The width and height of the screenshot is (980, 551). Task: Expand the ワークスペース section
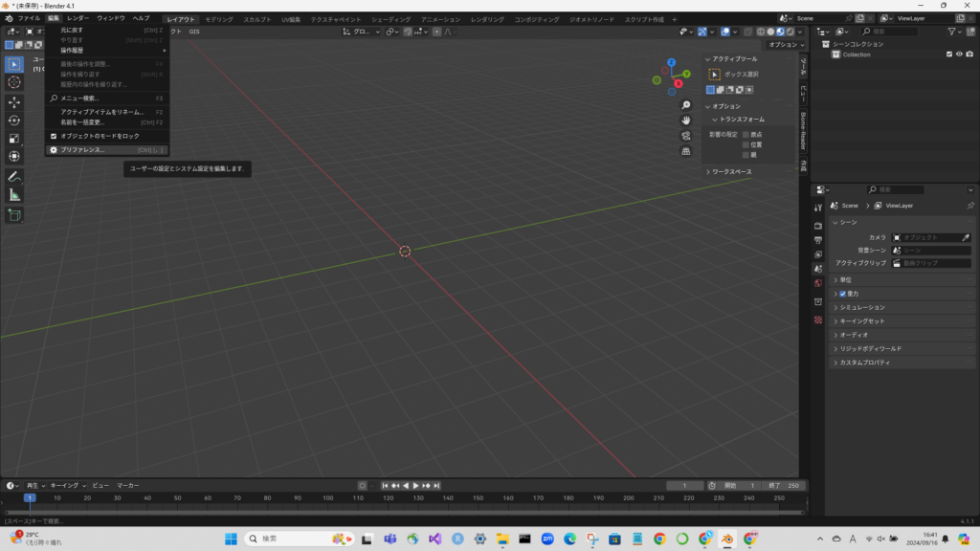pyautogui.click(x=731, y=172)
